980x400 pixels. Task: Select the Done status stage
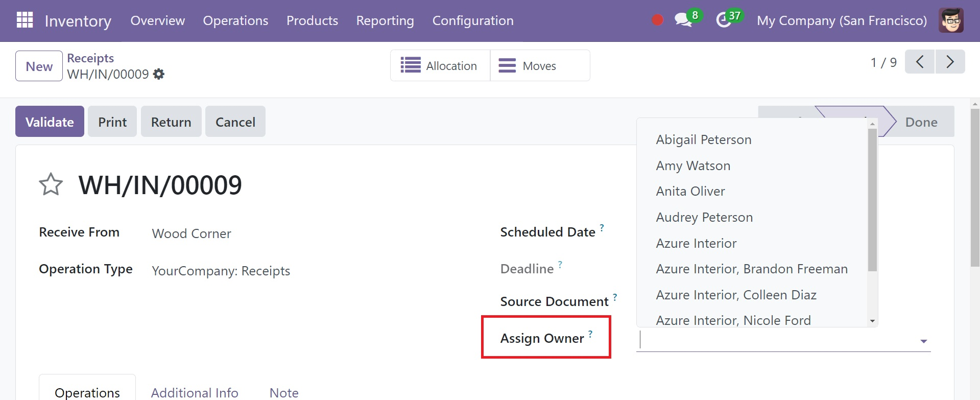coord(921,122)
